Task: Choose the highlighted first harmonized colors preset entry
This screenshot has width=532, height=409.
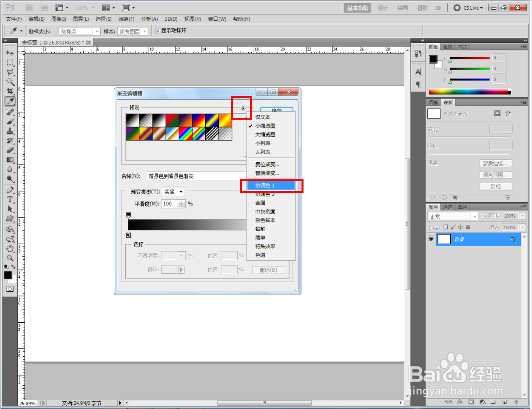Action: (x=271, y=186)
